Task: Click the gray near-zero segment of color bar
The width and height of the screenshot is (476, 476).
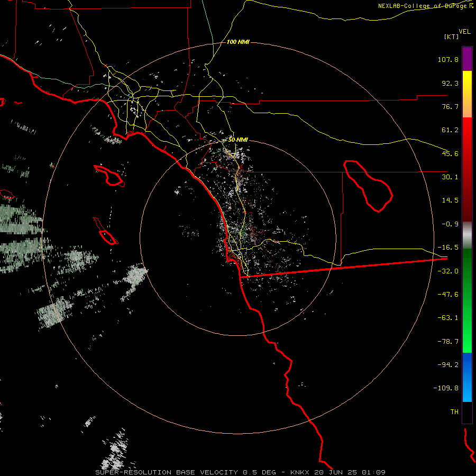Action: pyautogui.click(x=467, y=235)
